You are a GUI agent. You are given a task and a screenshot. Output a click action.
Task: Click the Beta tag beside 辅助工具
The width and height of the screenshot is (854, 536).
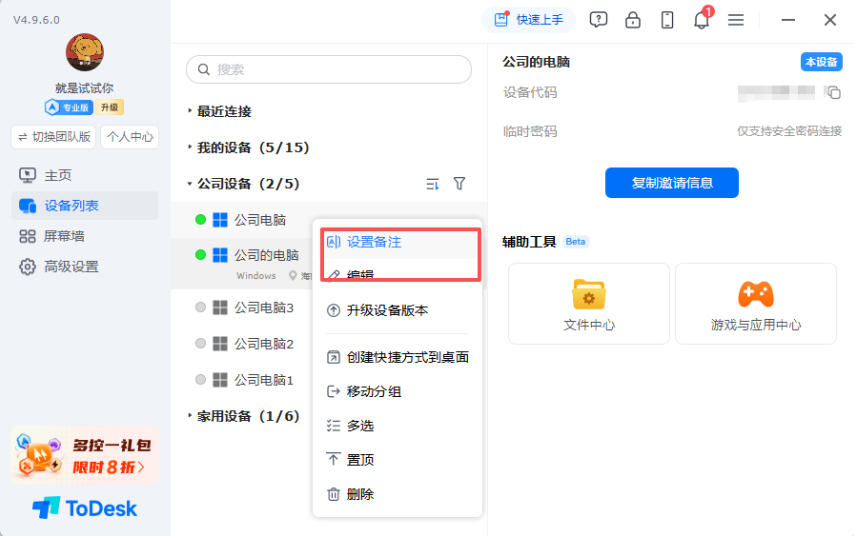[575, 241]
